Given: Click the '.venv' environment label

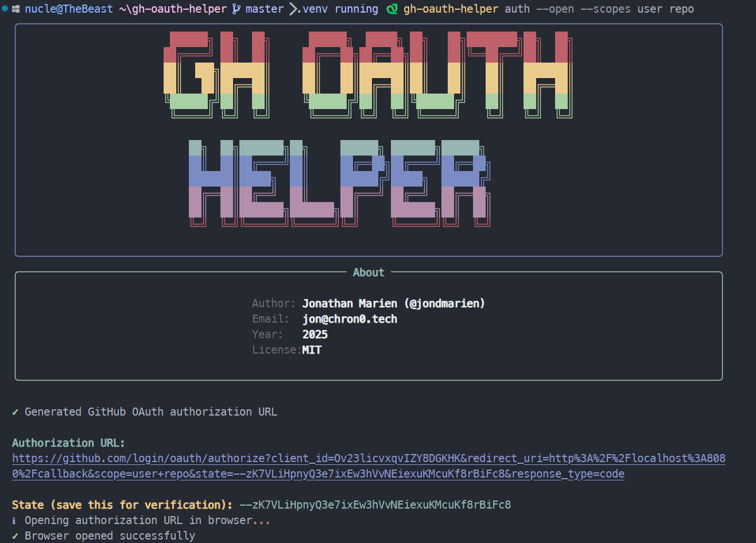Looking at the screenshot, I should 312,9.
